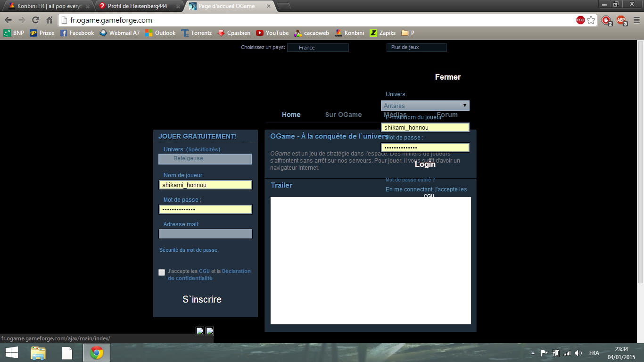Open the Plus de jeux dropdown
Image resolution: width=644 pixels, height=362 pixels.
click(416, 48)
